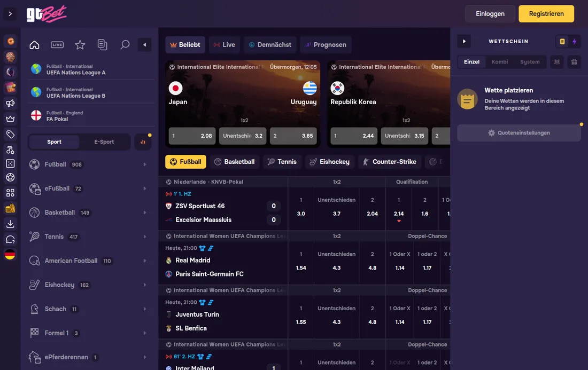This screenshot has height=370, width=588.
Task: Select the Basketball sport filter chip
Action: point(234,162)
